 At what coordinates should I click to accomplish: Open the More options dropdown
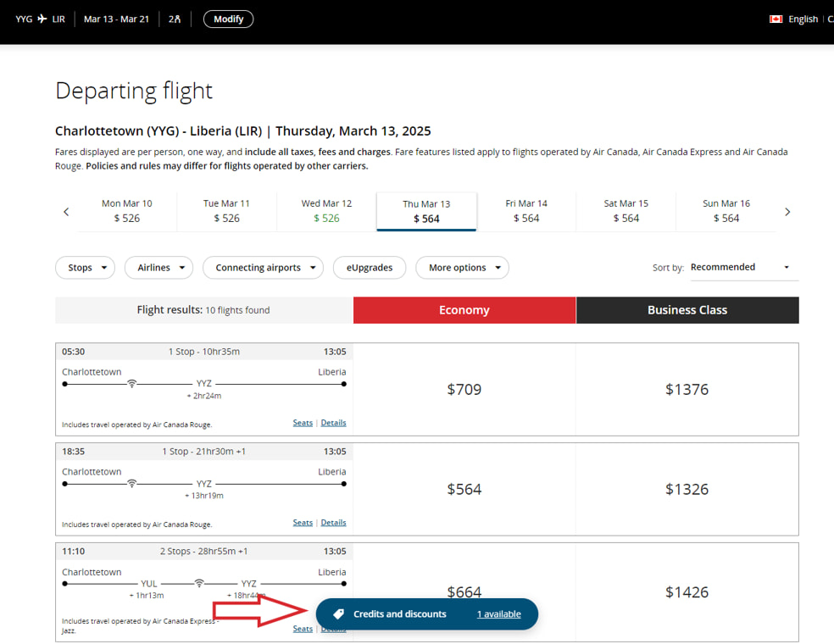click(462, 268)
